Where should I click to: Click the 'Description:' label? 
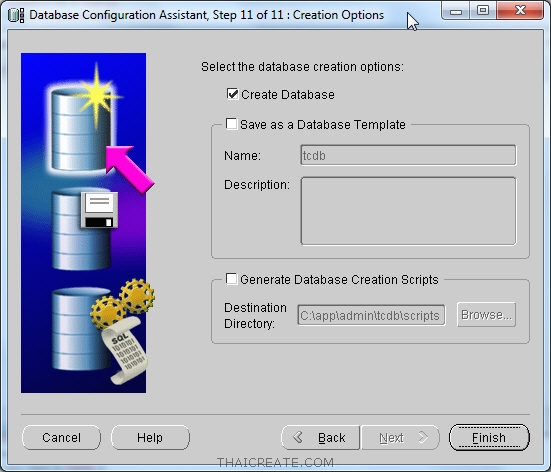[257, 185]
